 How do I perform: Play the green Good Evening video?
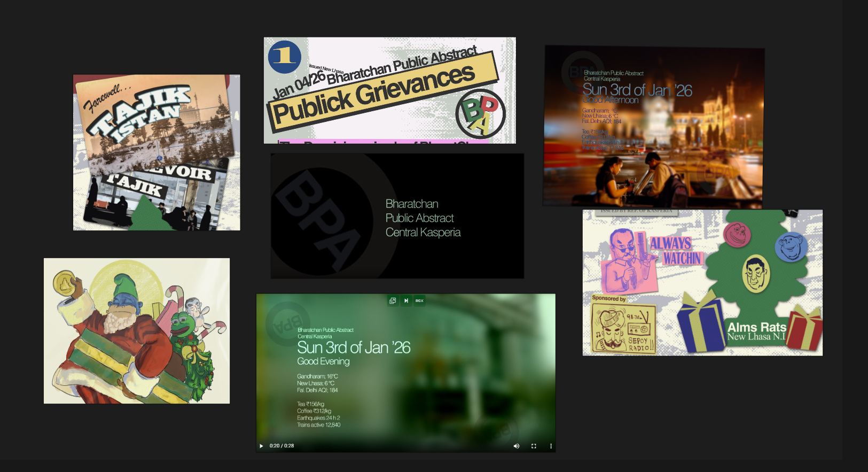click(x=261, y=446)
